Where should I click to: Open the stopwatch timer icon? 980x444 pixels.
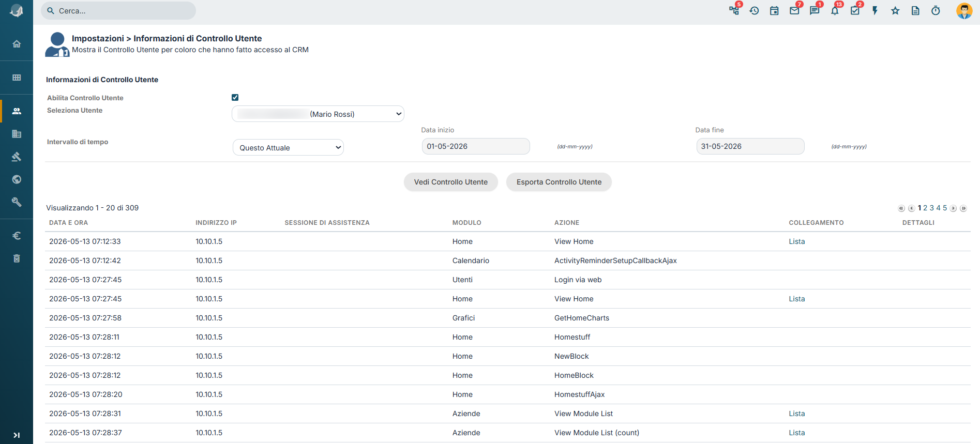point(936,11)
